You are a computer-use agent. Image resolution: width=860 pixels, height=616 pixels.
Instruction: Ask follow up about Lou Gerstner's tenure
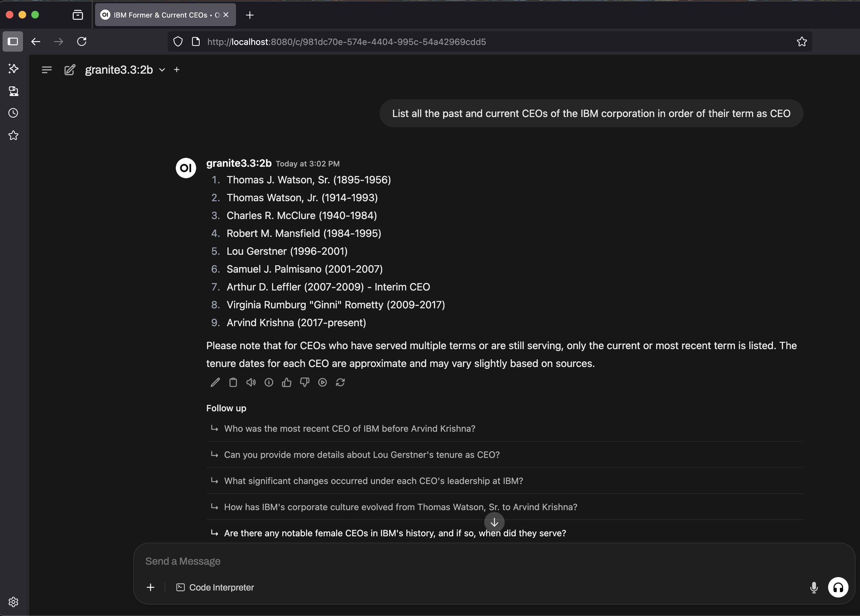coord(362,455)
